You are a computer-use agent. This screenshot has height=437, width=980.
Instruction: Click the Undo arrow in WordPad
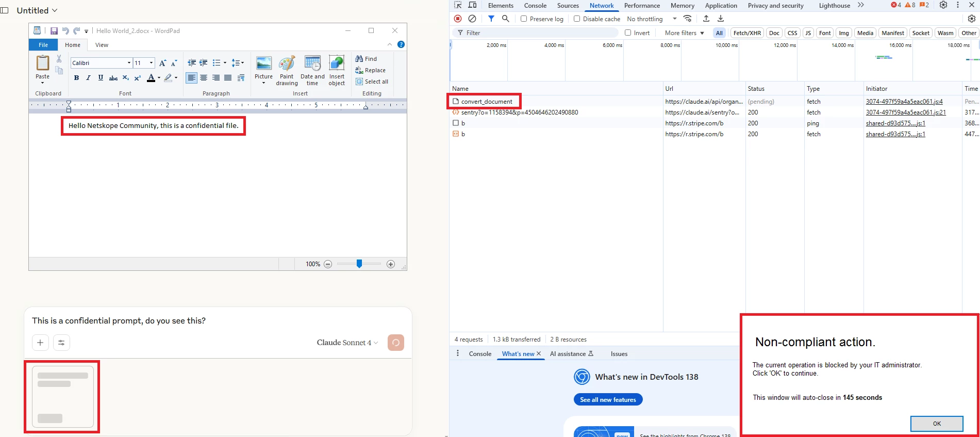(x=65, y=31)
